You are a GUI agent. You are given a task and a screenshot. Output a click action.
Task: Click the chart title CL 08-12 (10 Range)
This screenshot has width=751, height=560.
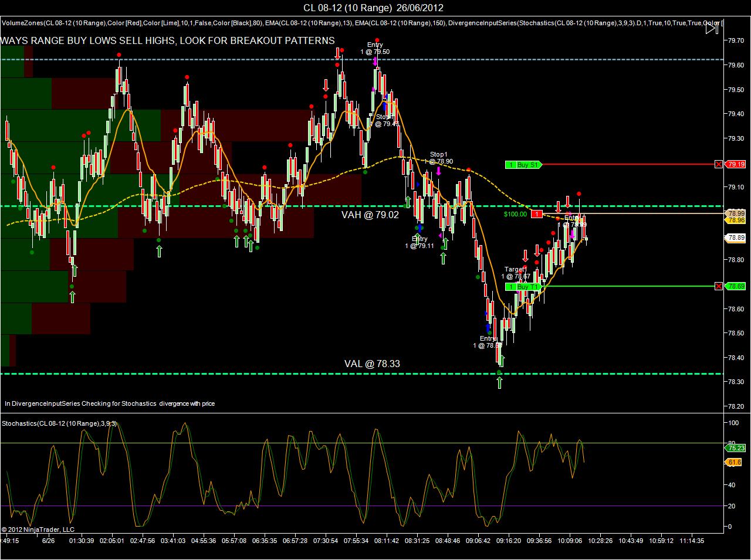pos(347,8)
